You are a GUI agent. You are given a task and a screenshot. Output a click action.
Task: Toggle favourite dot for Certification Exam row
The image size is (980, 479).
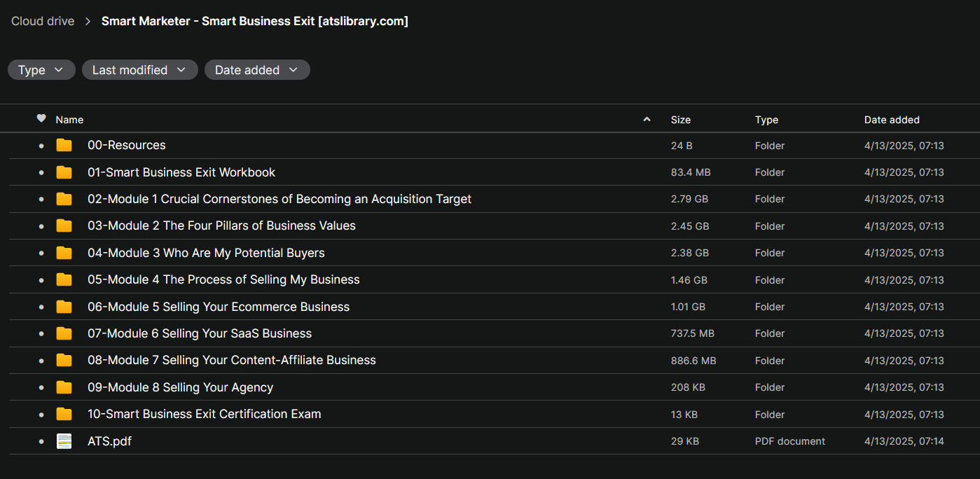(41, 415)
